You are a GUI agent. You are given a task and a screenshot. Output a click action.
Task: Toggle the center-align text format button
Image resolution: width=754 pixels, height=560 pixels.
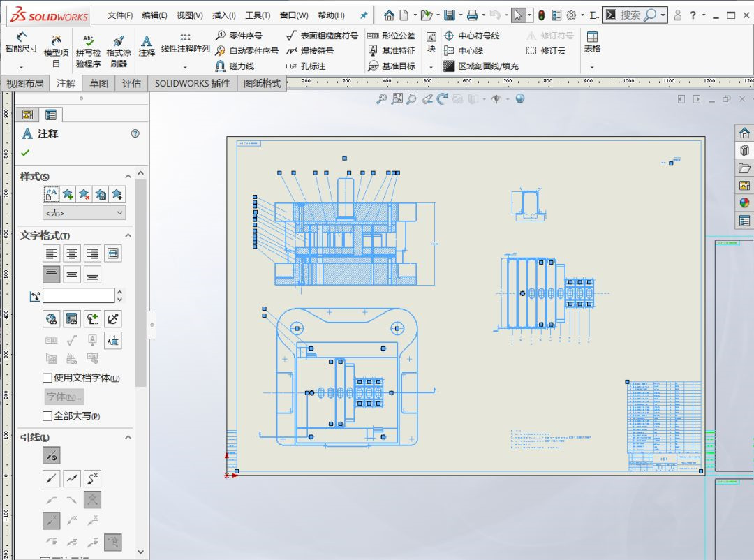pyautogui.click(x=72, y=253)
